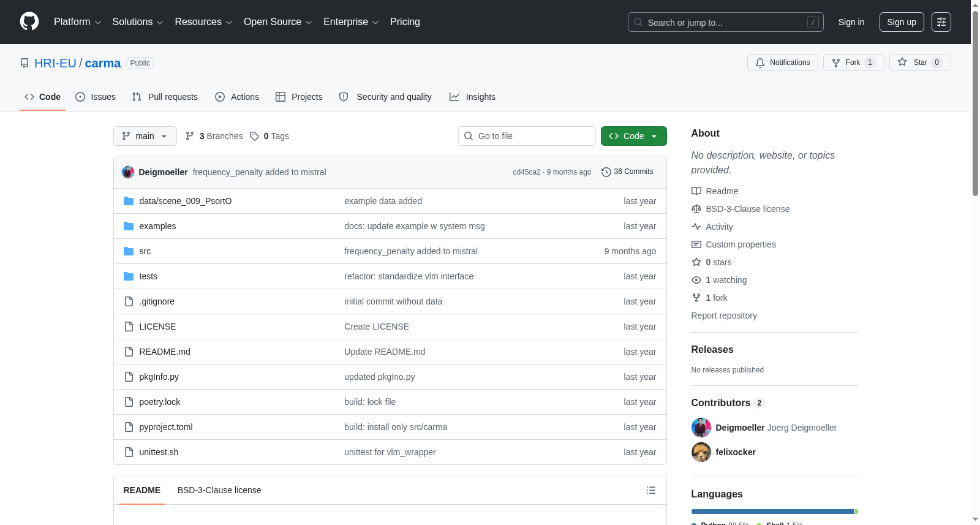This screenshot has height=525, width=980.
Task: Click the history clock icon beside 36 Commits
Action: (606, 172)
